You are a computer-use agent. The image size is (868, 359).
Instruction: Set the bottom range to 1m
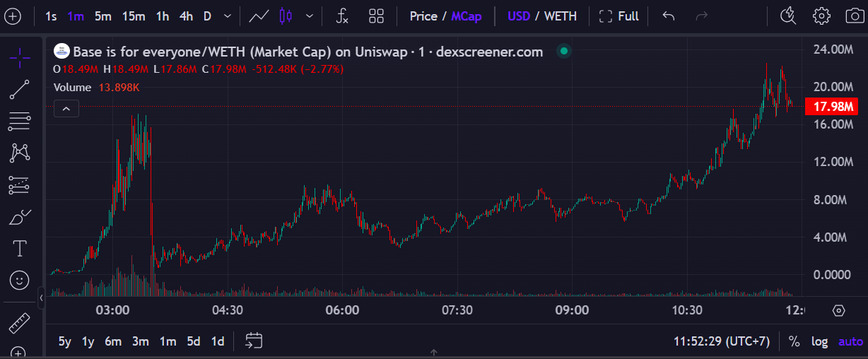[x=168, y=341]
